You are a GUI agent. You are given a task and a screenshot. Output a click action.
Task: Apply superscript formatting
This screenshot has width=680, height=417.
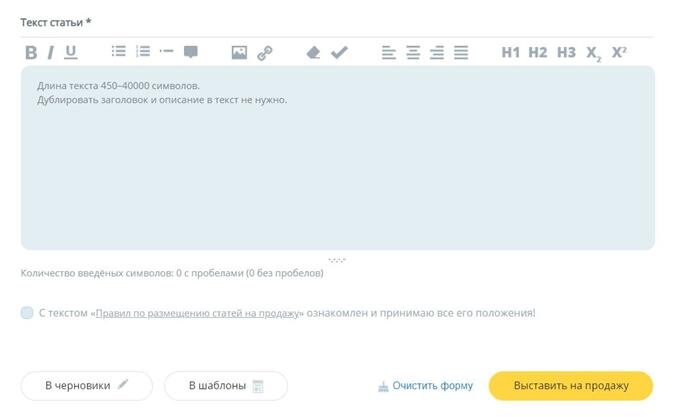[x=619, y=52]
